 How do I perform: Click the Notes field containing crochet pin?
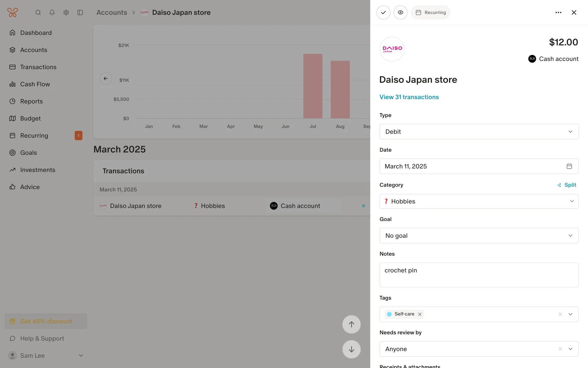[x=479, y=275]
